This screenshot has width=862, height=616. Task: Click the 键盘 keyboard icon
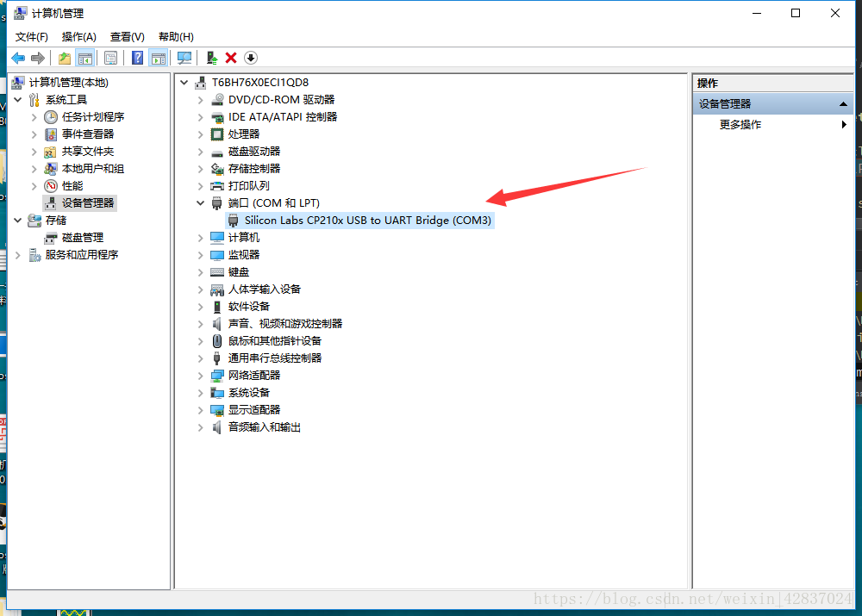(x=218, y=272)
